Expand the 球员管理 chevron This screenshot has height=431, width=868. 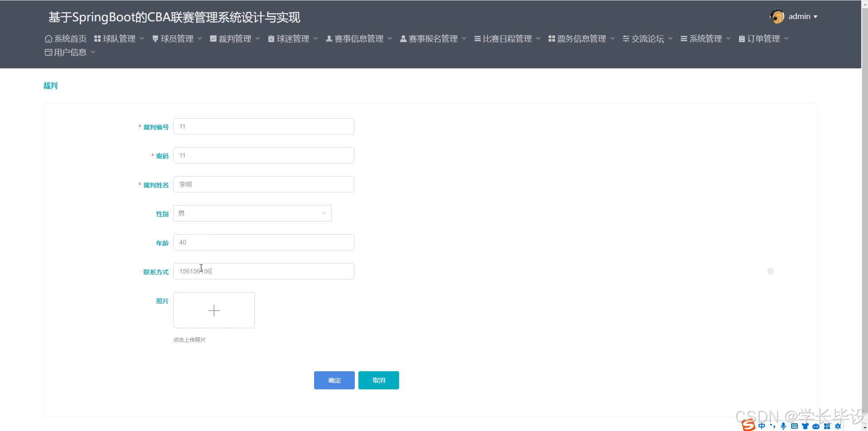coord(200,39)
